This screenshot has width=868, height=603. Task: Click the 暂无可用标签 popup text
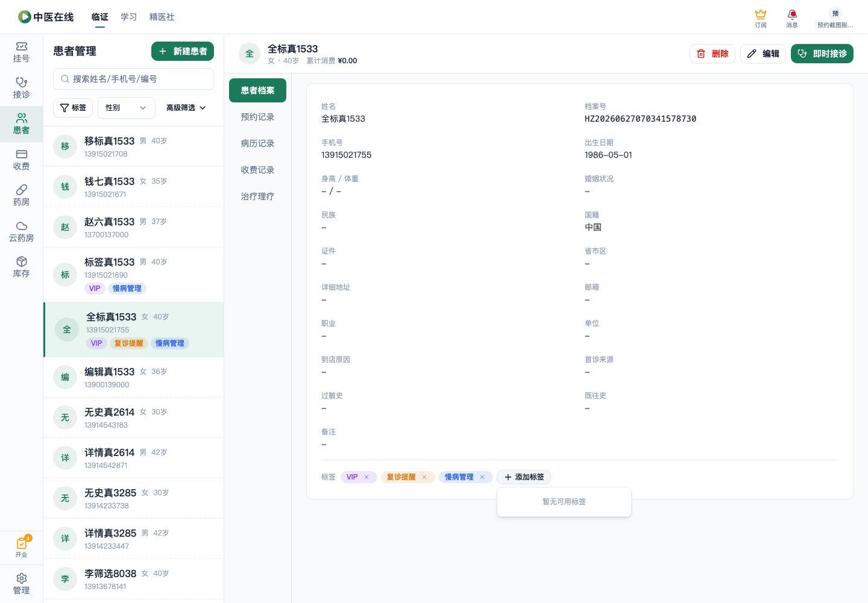(564, 502)
